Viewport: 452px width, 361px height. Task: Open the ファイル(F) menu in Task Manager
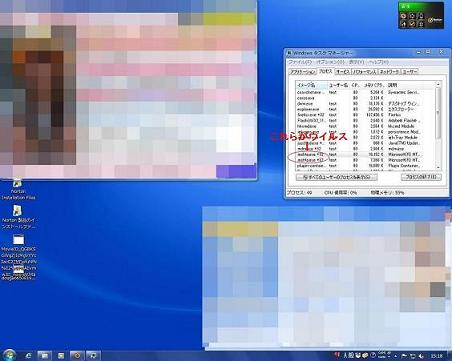(x=300, y=62)
